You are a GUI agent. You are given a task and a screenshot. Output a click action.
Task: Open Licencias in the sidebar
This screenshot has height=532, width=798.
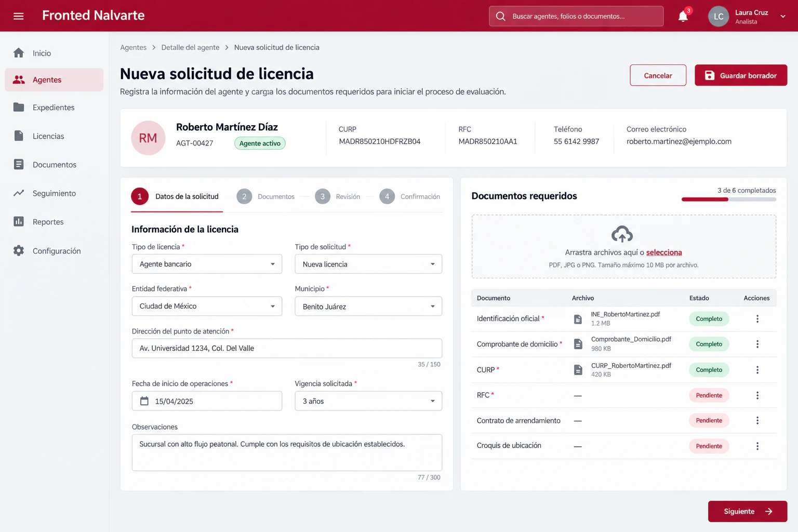54,136
